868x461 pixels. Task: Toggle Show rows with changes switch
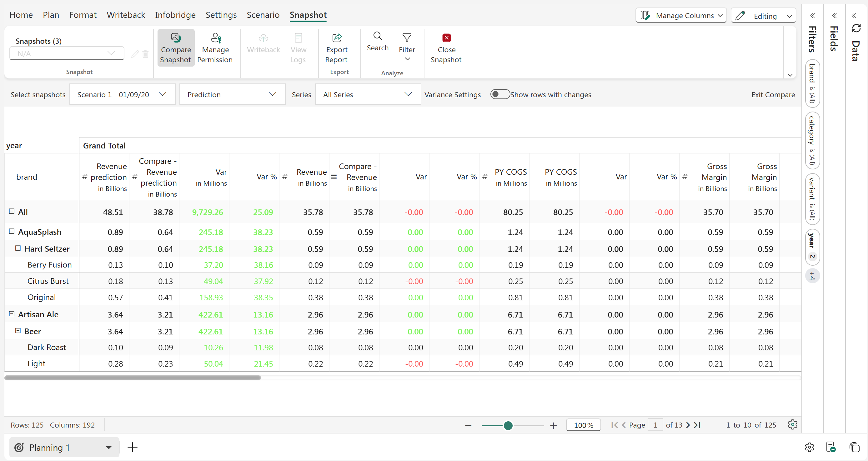(x=499, y=94)
